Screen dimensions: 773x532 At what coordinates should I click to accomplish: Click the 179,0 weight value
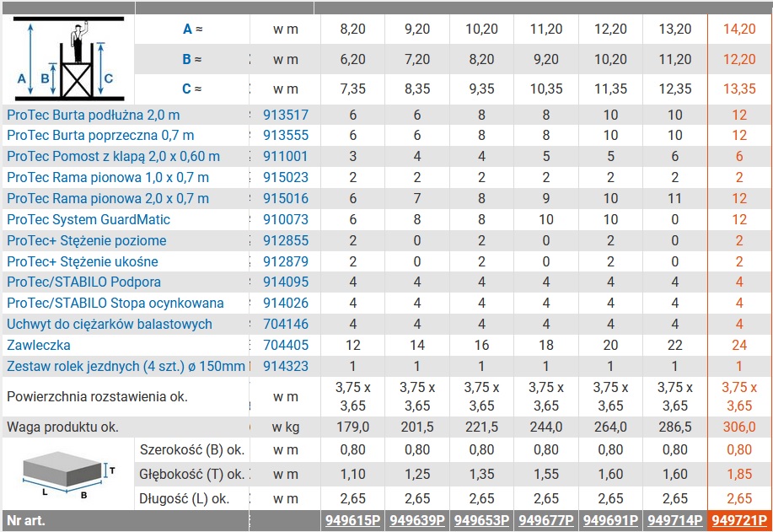coord(353,427)
